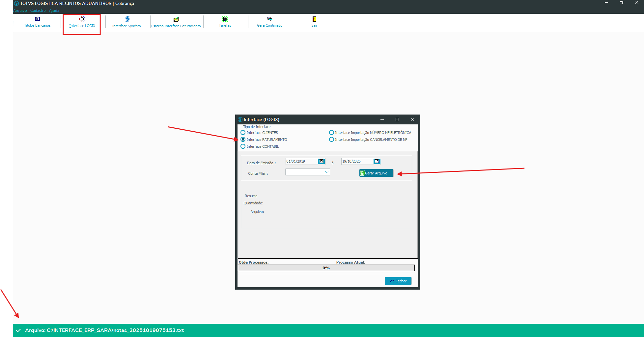Viewport: 644px width, 337px height.
Task: Choose Interface Importação CANCELAMENTO DE NF
Action: 332,140
